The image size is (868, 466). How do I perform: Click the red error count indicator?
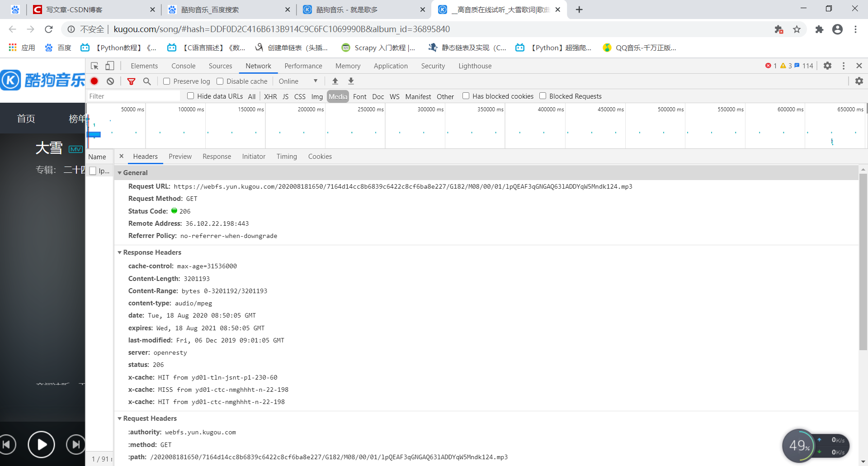[771, 66]
